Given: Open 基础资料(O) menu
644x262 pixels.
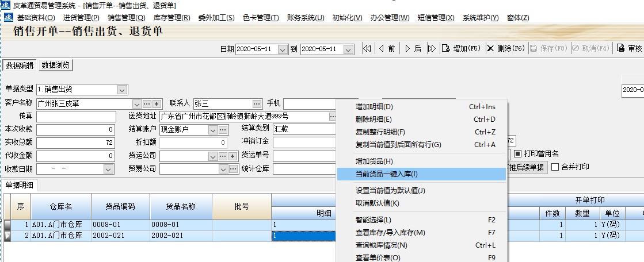Looking at the screenshot, I should coord(36,18).
